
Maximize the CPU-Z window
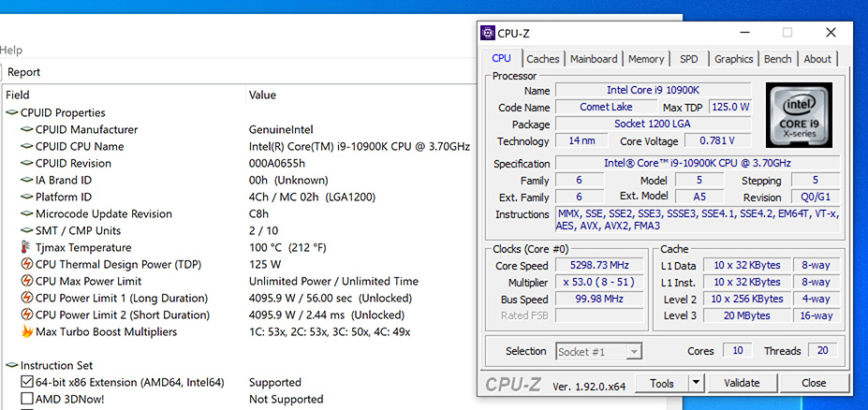click(787, 33)
